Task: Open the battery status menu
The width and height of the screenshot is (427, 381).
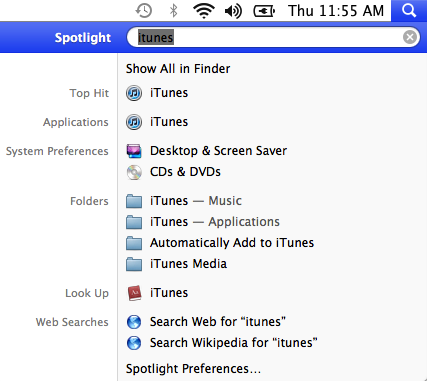Action: click(x=264, y=11)
